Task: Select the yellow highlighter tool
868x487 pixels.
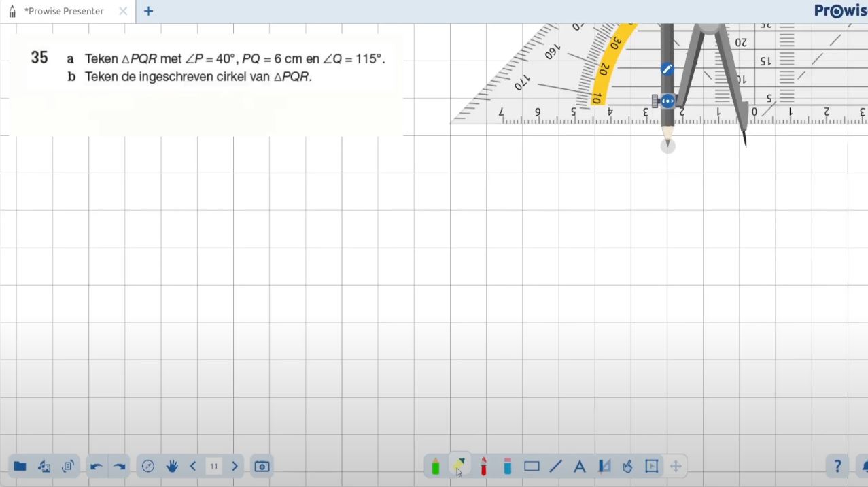Action: coord(459,466)
